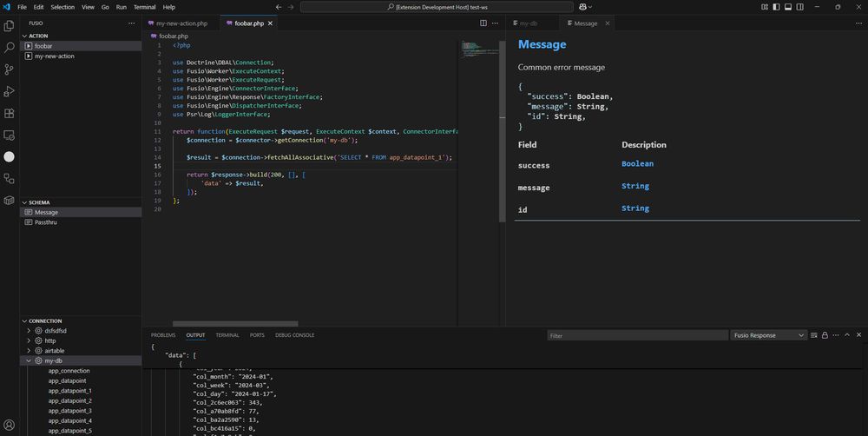This screenshot has height=436, width=868.
Task: Open the Copilot dropdown arrow
Action: (590, 7)
